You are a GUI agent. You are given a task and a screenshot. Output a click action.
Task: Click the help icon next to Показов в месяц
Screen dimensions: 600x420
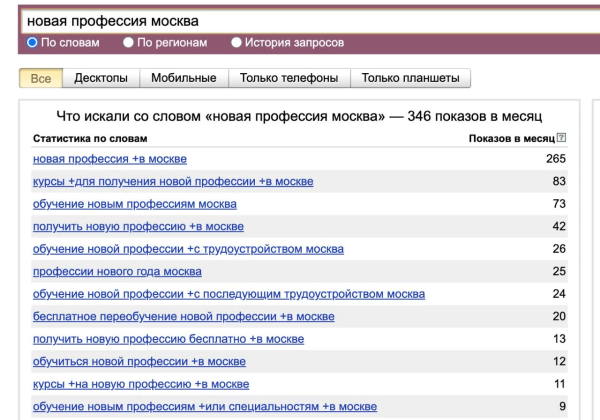point(561,137)
